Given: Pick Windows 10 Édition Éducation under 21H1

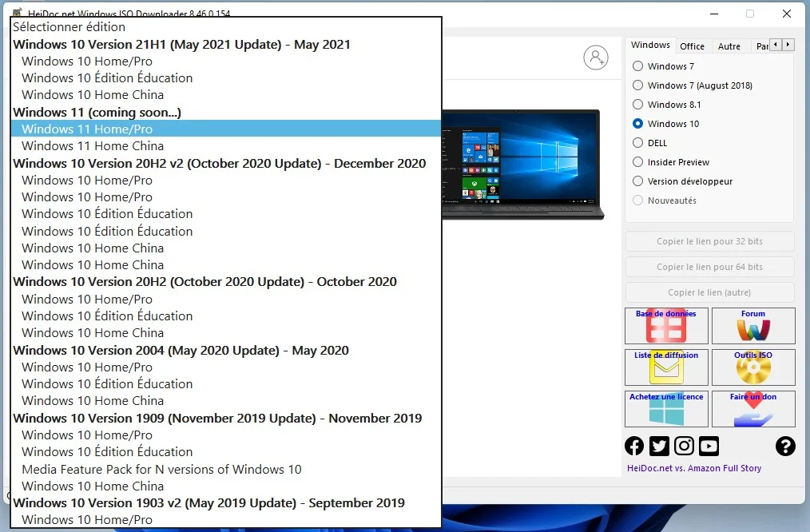Looking at the screenshot, I should (x=226, y=78).
